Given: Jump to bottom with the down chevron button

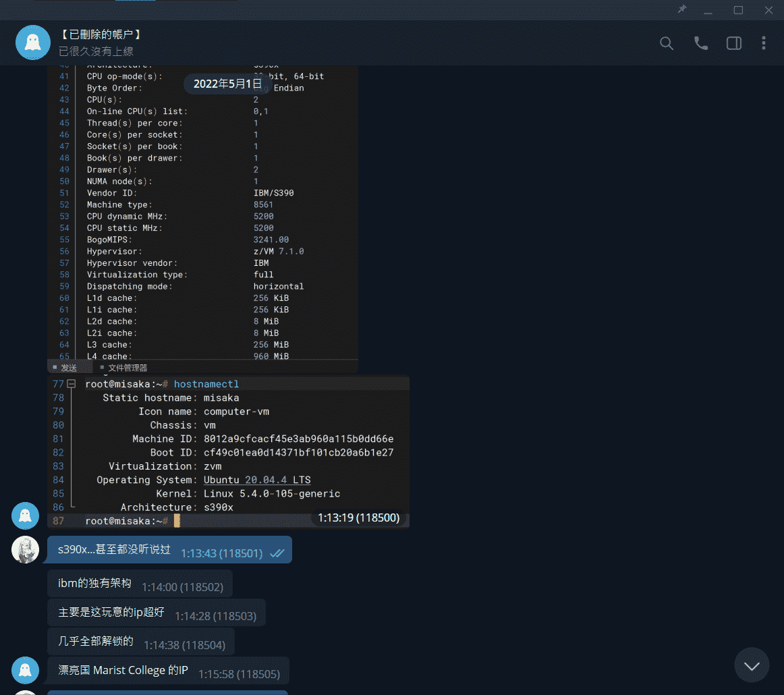Looking at the screenshot, I should click(x=751, y=665).
